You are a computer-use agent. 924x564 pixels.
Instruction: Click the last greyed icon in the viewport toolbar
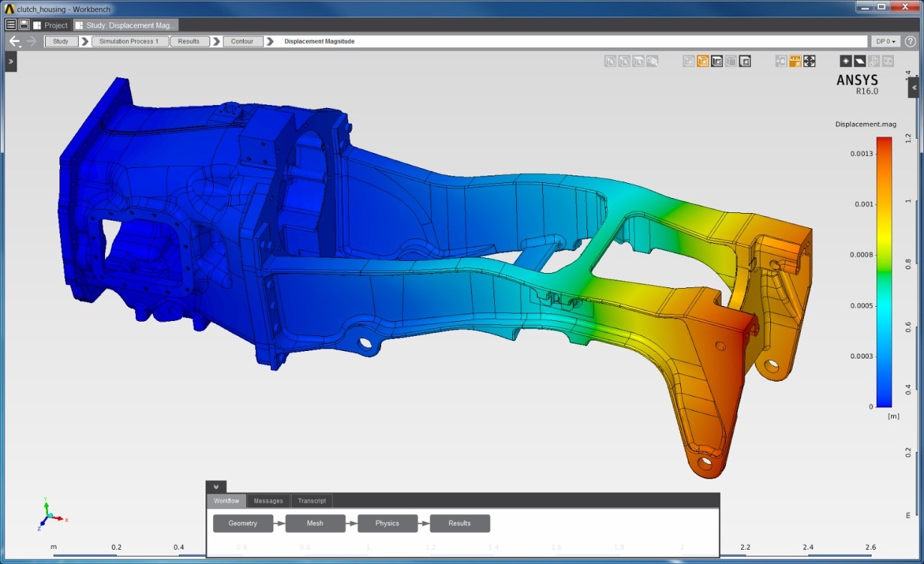[x=888, y=61]
